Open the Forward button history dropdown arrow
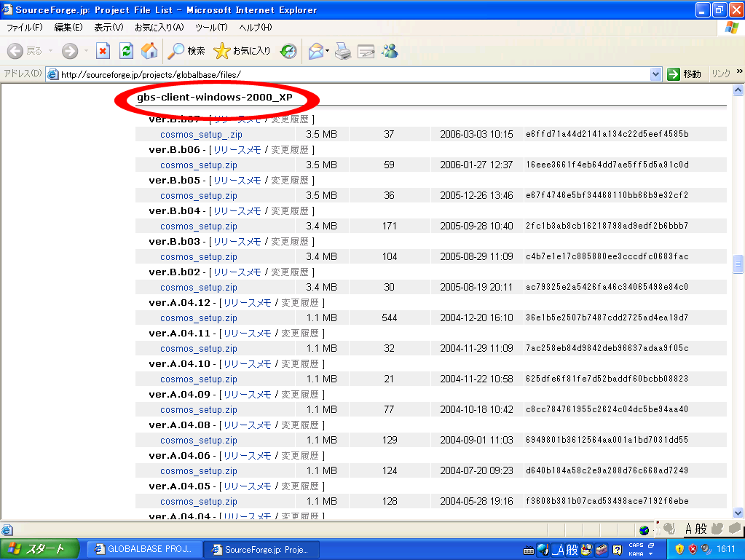Image resolution: width=745 pixels, height=560 pixels. pyautogui.click(x=85, y=51)
